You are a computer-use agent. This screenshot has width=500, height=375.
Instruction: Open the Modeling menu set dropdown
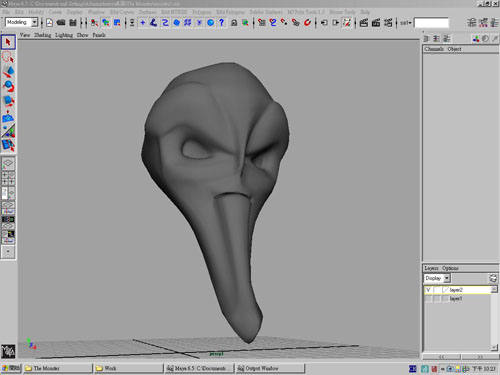(34, 22)
